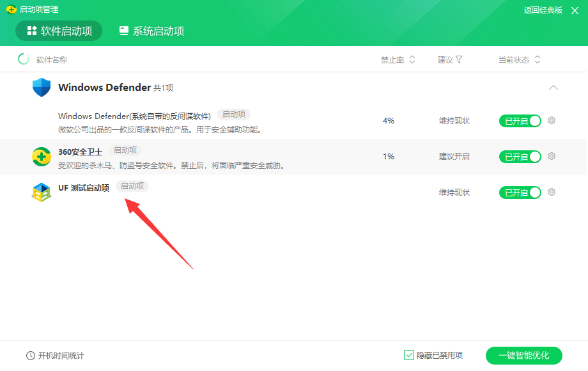This screenshot has width=588, height=371.
Task: Click 维持现状 in UF 测试启动项 row
Action: 454,193
